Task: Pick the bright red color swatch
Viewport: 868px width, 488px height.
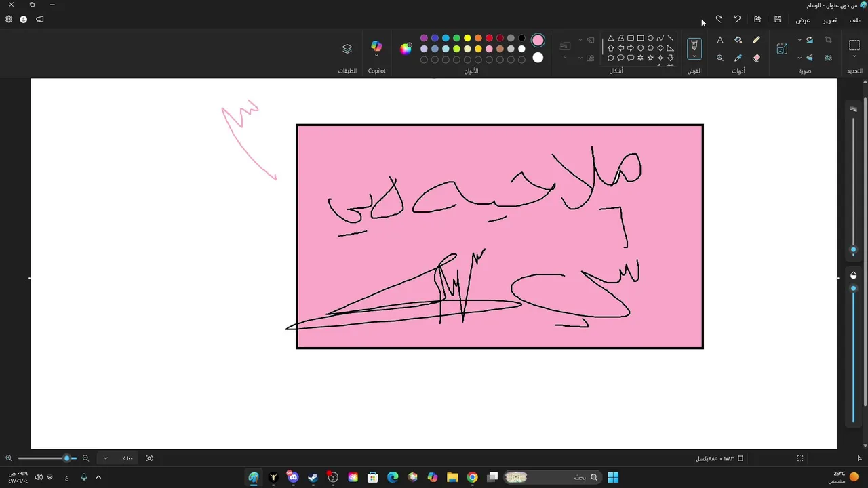Action: tap(489, 38)
